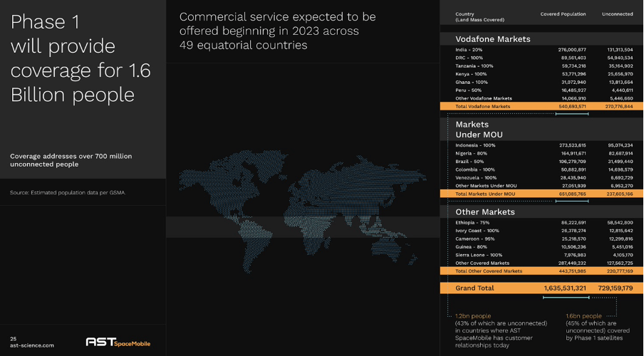This screenshot has width=644, height=356.
Task: Click the dotted world map graphic
Action: pos(303,211)
